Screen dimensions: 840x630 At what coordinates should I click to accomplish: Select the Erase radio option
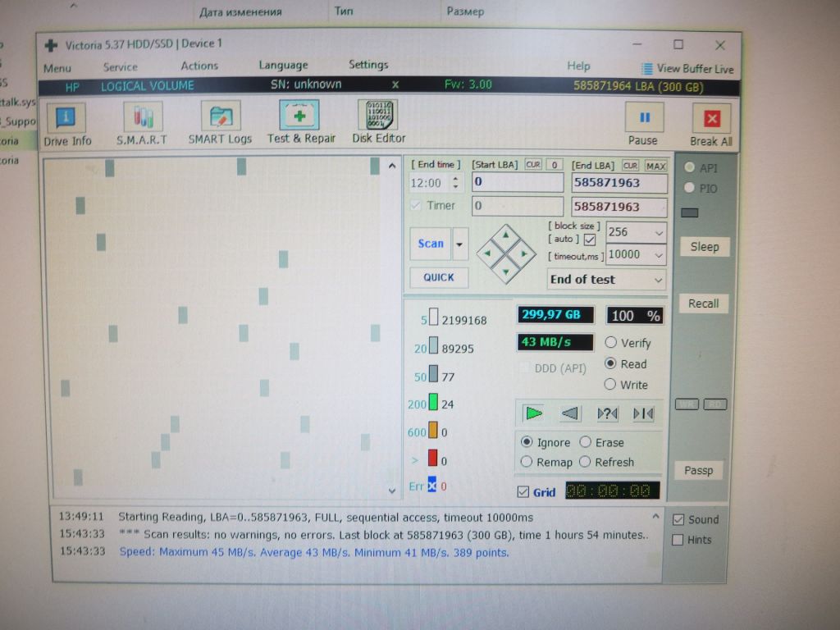click(585, 442)
